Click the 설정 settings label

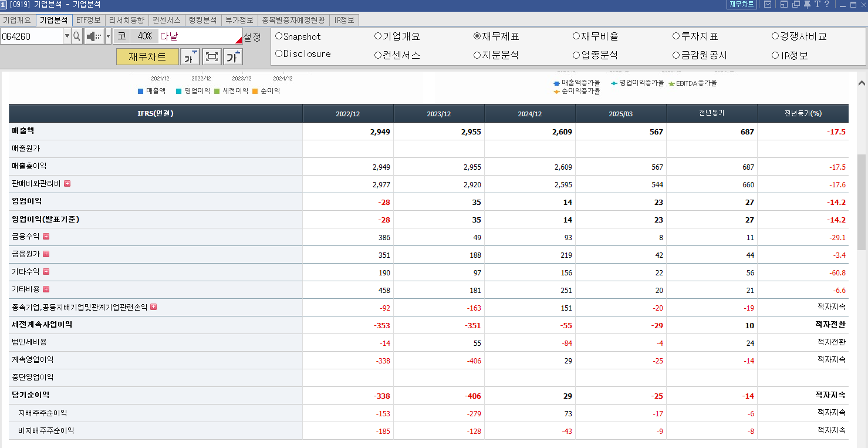click(252, 37)
